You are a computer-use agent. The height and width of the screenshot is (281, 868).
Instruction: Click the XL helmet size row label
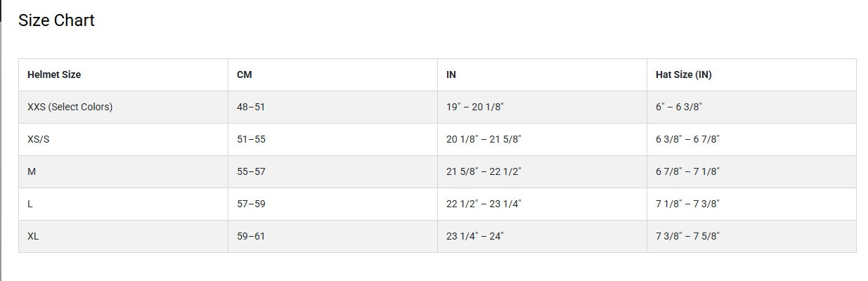(33, 236)
